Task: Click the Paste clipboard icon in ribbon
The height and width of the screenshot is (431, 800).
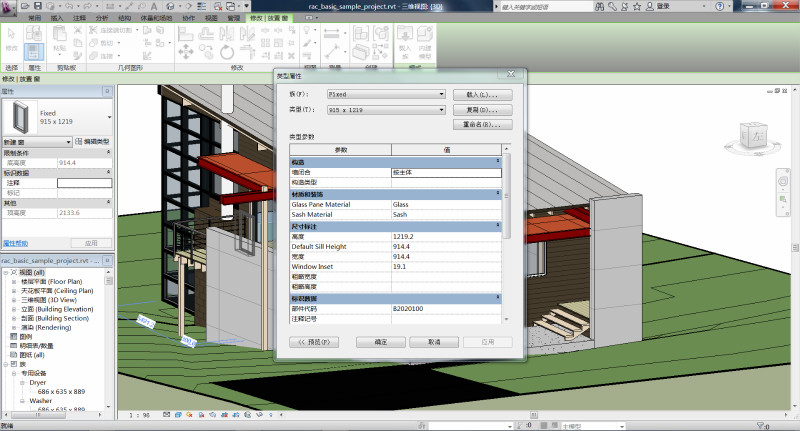Action: [60, 38]
